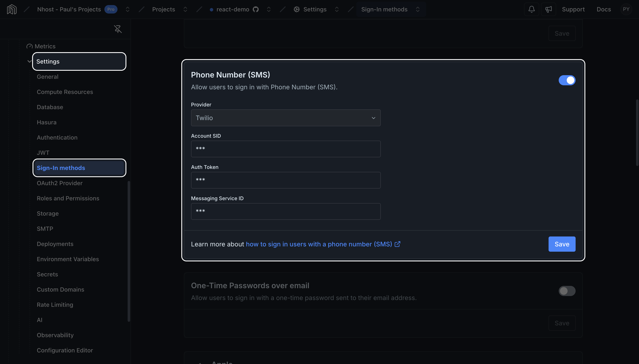Click the external link icon after SMS link
The image size is (639, 364).
(397, 244)
